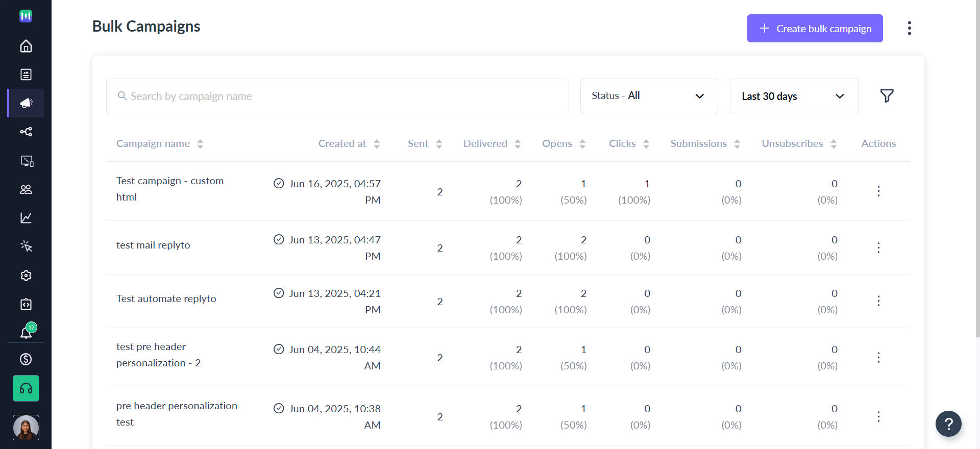Image resolution: width=980 pixels, height=449 pixels.
Task: Open actions menu for Test campaign - custom html
Action: [878, 191]
